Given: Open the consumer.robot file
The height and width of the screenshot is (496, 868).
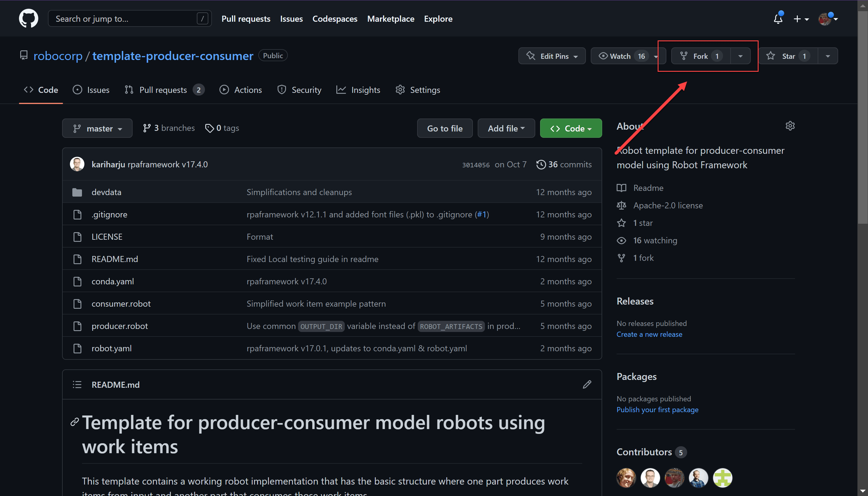Looking at the screenshot, I should tap(121, 304).
